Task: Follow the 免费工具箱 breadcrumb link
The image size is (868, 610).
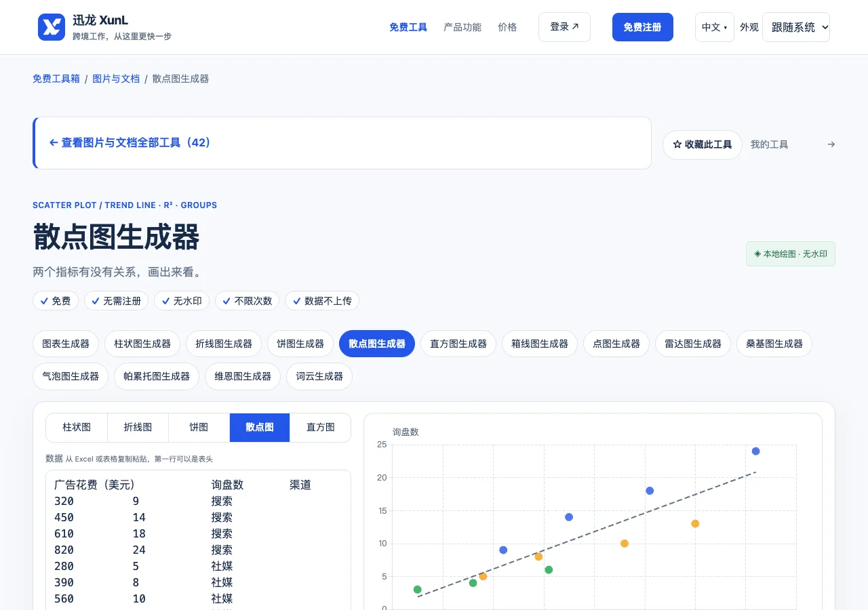Action: (x=56, y=79)
